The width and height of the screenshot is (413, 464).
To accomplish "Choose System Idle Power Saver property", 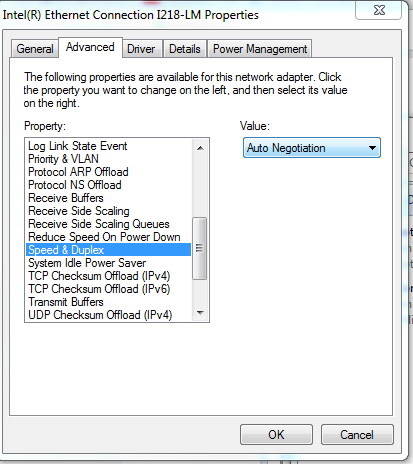I will point(87,263).
